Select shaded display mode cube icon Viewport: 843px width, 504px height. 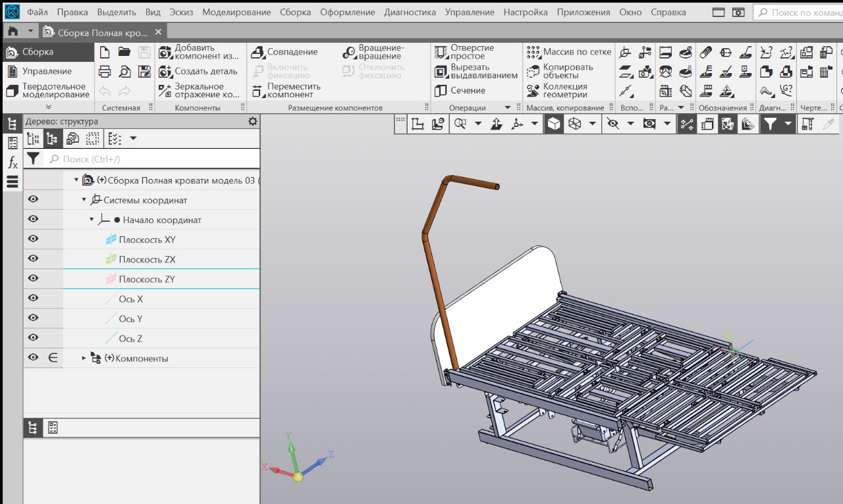click(x=554, y=124)
